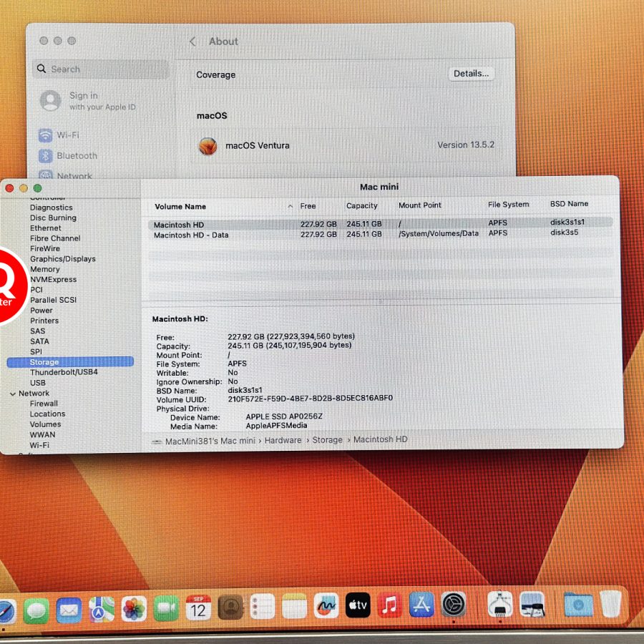Open Reminders from the Dock

click(x=263, y=606)
